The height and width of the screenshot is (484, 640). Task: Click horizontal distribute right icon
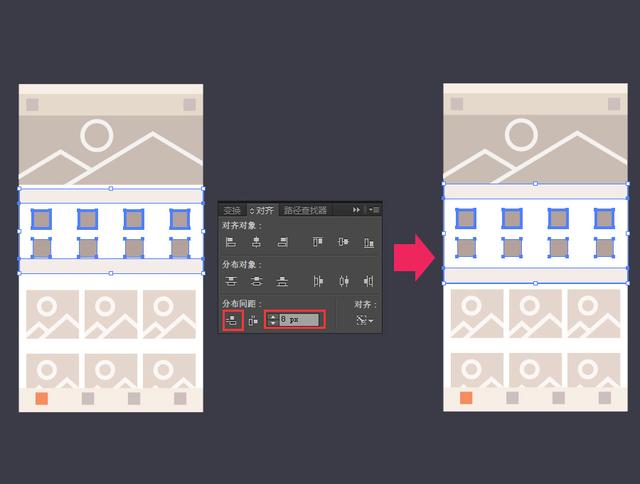(x=369, y=281)
